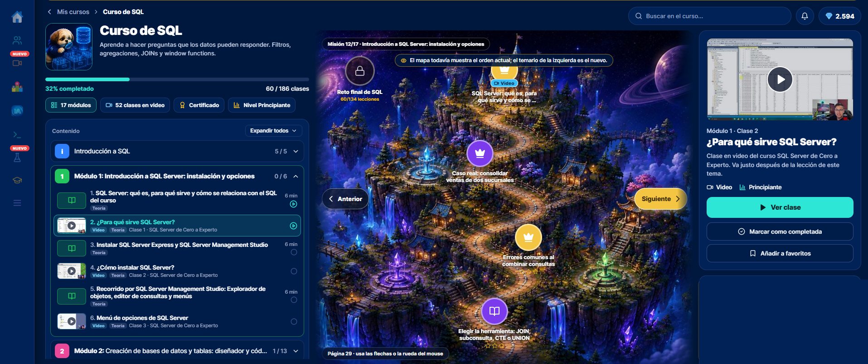Click the Ver clase button
This screenshot has height=364, width=868.
click(780, 207)
